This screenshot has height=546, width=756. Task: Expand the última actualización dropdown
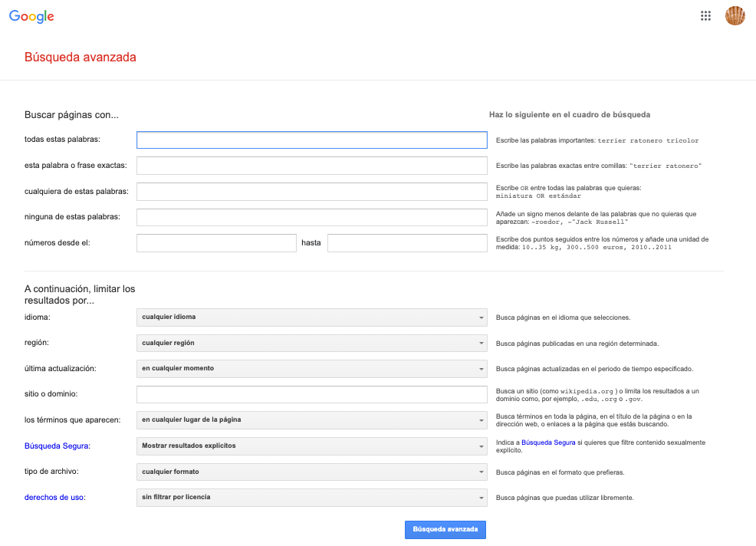click(x=311, y=369)
